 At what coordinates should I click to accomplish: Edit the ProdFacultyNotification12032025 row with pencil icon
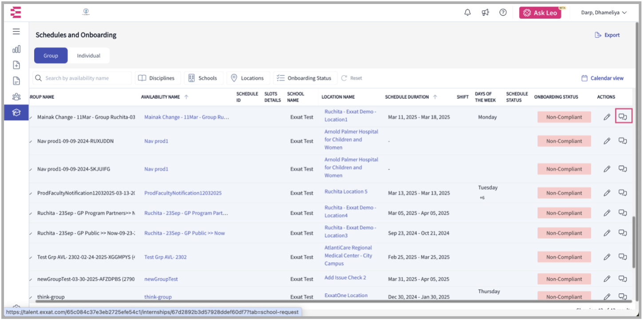click(607, 193)
